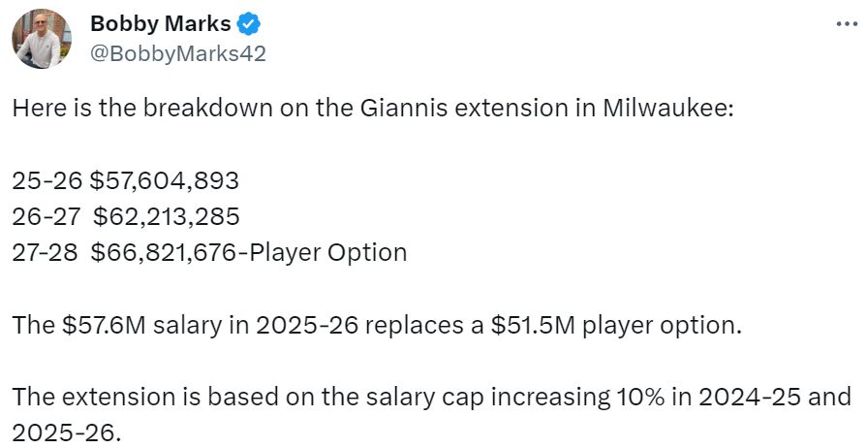Image resolution: width=868 pixels, height=448 pixels.
Task: Select the 26-27 $62,213,285 line
Action: (x=125, y=215)
